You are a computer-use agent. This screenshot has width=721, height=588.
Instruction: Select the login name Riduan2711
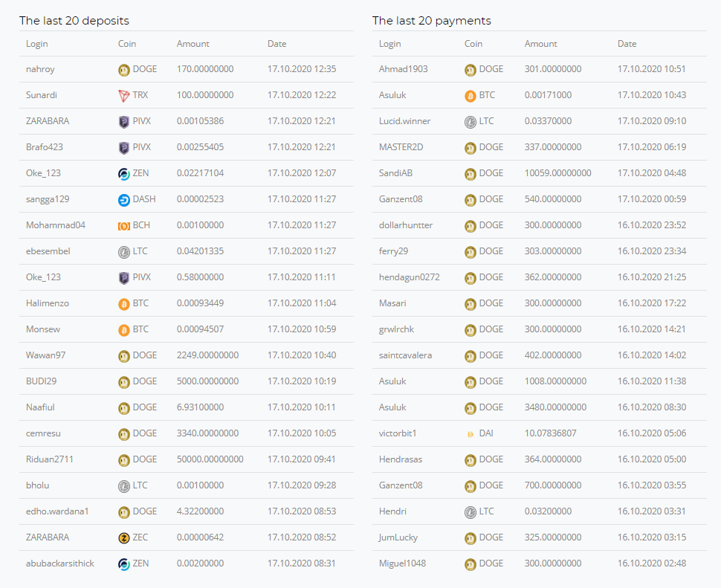pyautogui.click(x=50, y=459)
